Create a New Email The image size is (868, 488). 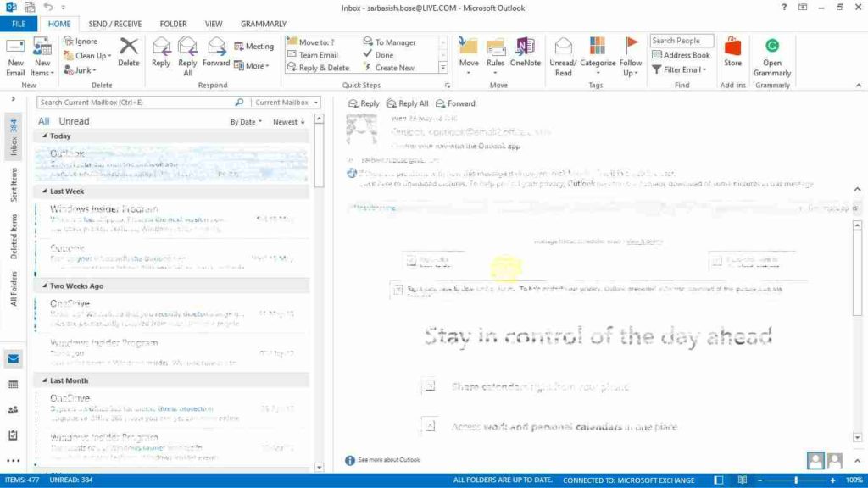pos(15,57)
